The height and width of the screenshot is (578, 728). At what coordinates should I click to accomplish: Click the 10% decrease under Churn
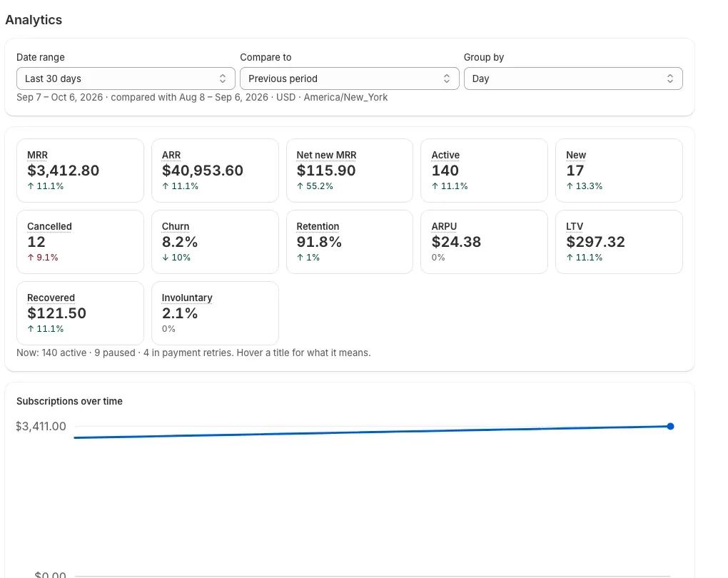pyautogui.click(x=176, y=258)
